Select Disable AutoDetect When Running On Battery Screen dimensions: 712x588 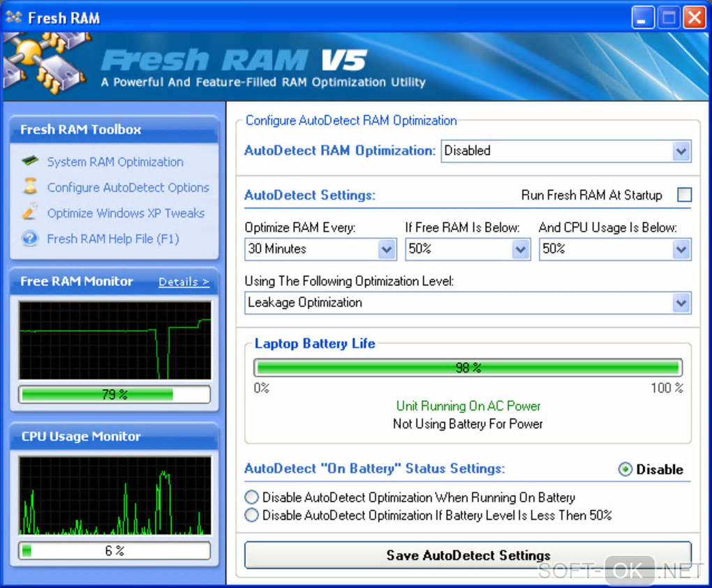point(251,497)
